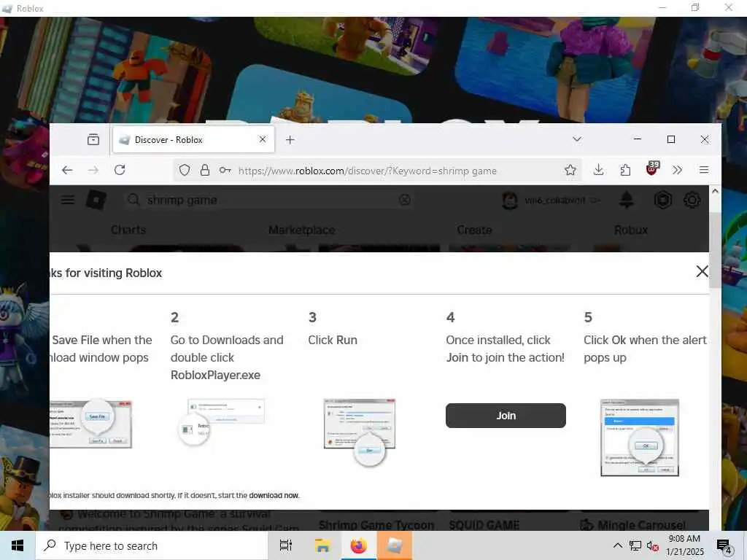The image size is (747, 560).
Task: Click the page scrollbar up arrow
Action: pyautogui.click(x=715, y=191)
